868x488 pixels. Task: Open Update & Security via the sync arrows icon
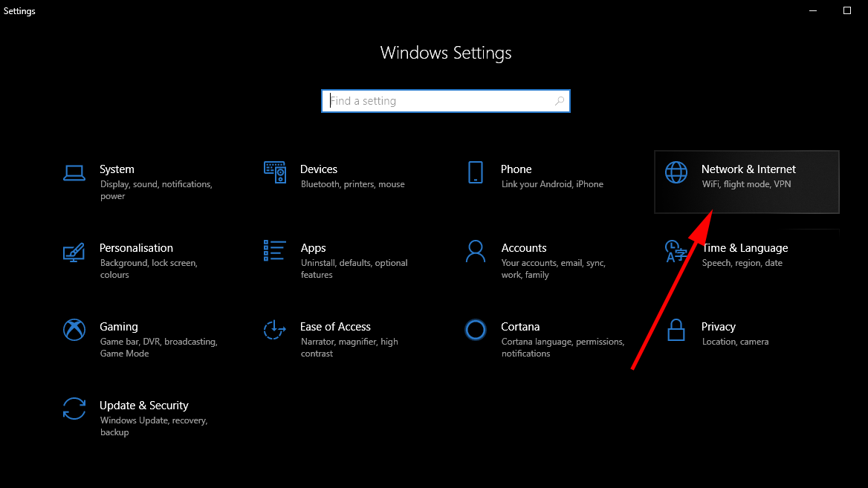click(x=74, y=409)
